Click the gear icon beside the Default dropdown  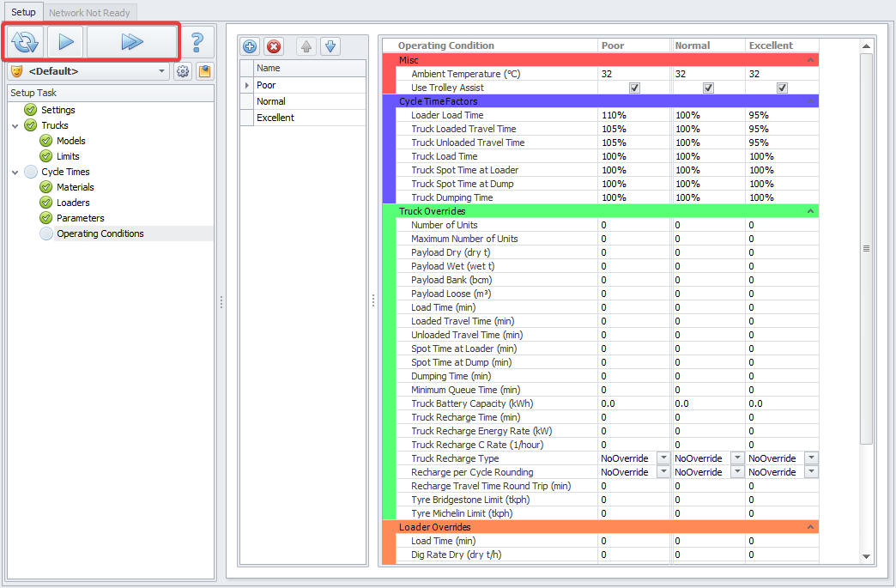pyautogui.click(x=183, y=72)
